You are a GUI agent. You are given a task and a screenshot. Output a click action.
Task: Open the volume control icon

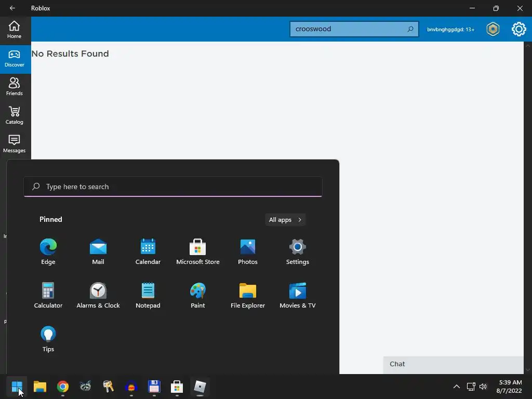click(x=483, y=387)
